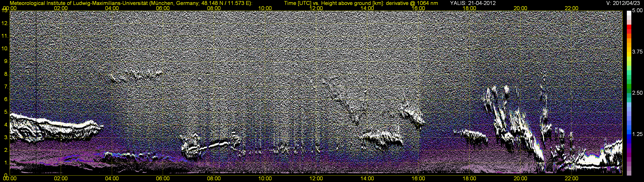Click the yellow band of the color scale
The image size is (644, 182).
629,54
